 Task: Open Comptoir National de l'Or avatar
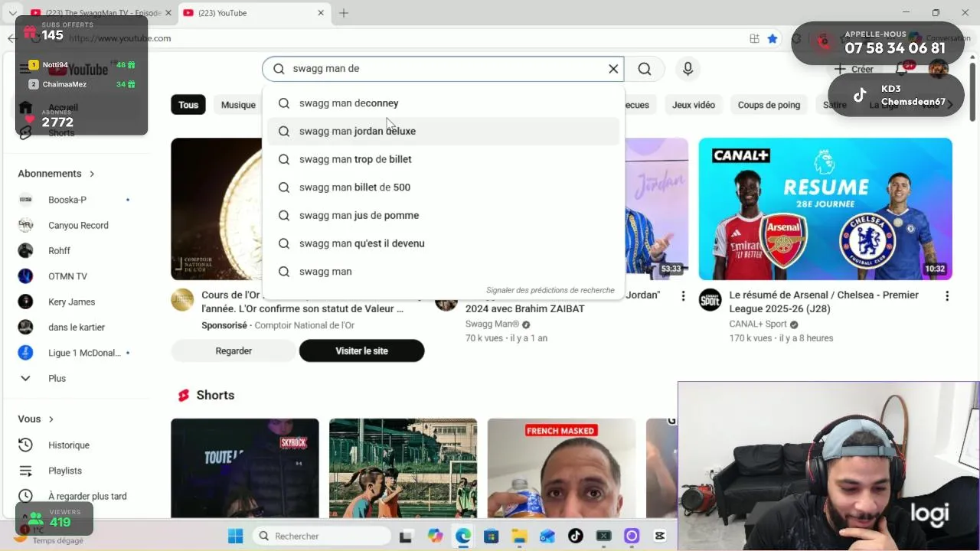(x=182, y=300)
